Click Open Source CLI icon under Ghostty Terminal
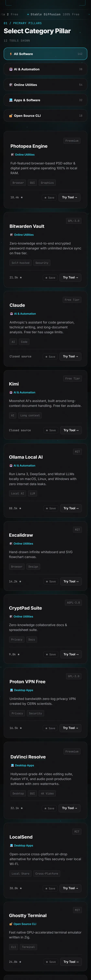 coord(11,924)
